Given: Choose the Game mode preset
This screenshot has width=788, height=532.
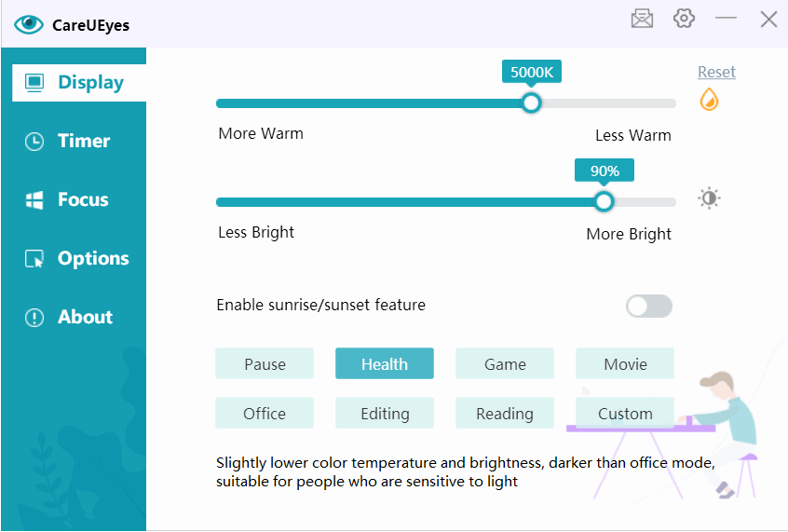Looking at the screenshot, I should click(x=505, y=363).
